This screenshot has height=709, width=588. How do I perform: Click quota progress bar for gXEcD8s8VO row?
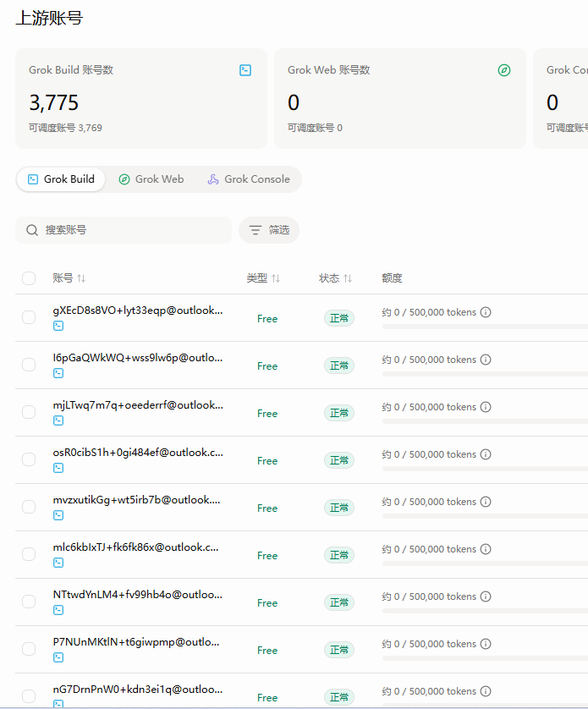(x=485, y=327)
